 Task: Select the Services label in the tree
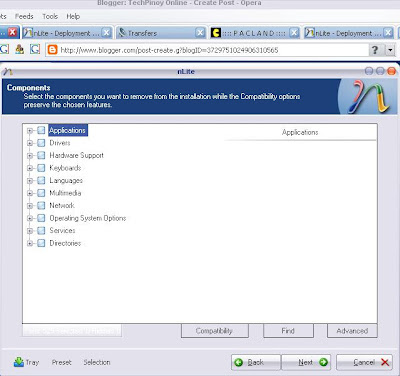point(62,231)
